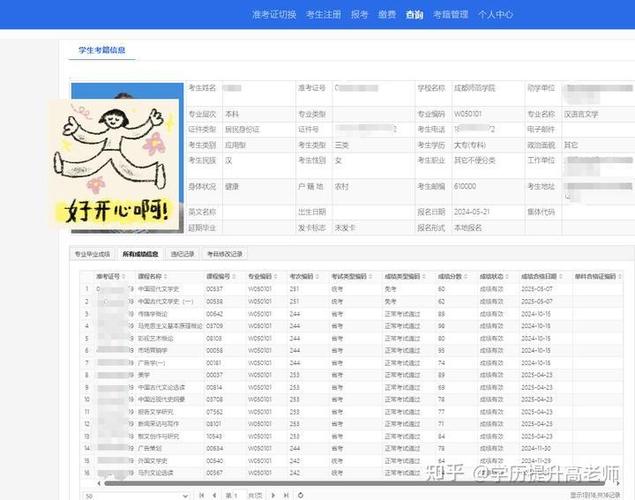This screenshot has height=500, width=635.
Task: Refresh the score table
Action: (300, 495)
